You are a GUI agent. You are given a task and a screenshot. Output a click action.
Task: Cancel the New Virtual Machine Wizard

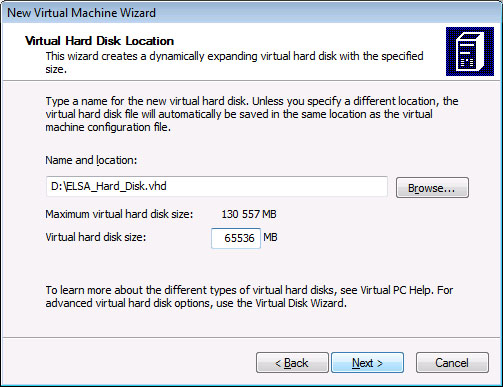tap(452, 363)
